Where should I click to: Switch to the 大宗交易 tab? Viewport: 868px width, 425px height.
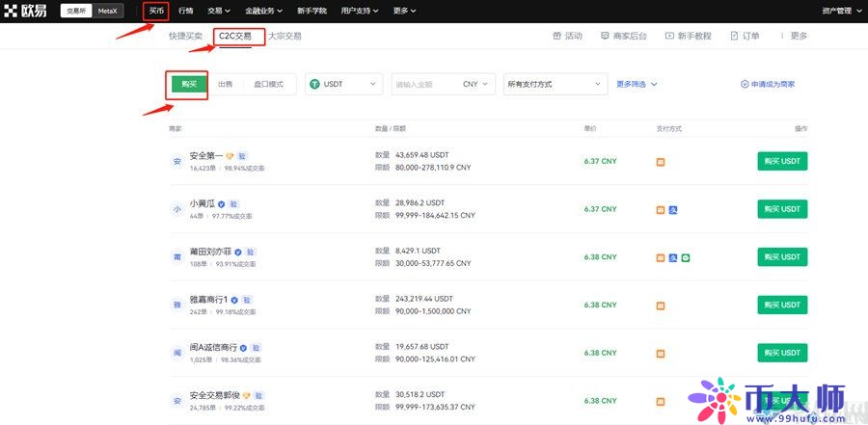285,36
